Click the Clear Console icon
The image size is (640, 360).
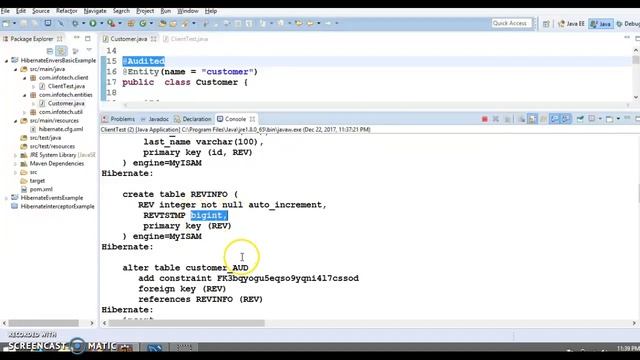[521, 119]
